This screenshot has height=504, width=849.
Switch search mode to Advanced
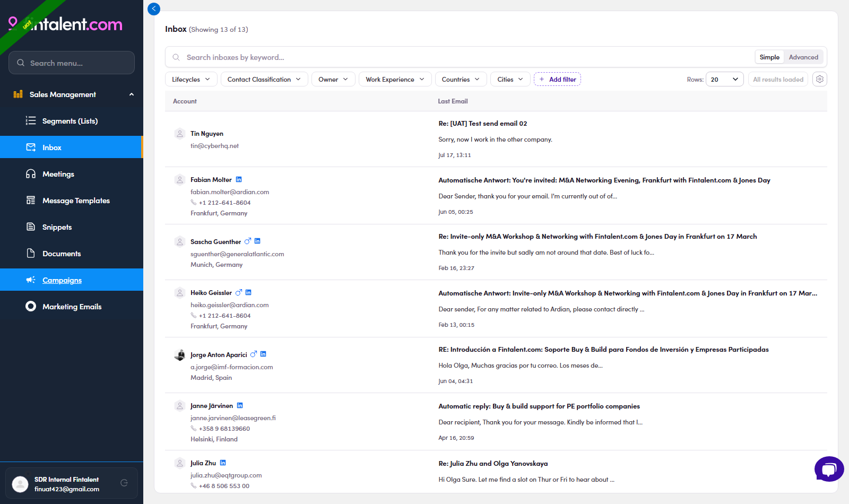click(x=803, y=57)
